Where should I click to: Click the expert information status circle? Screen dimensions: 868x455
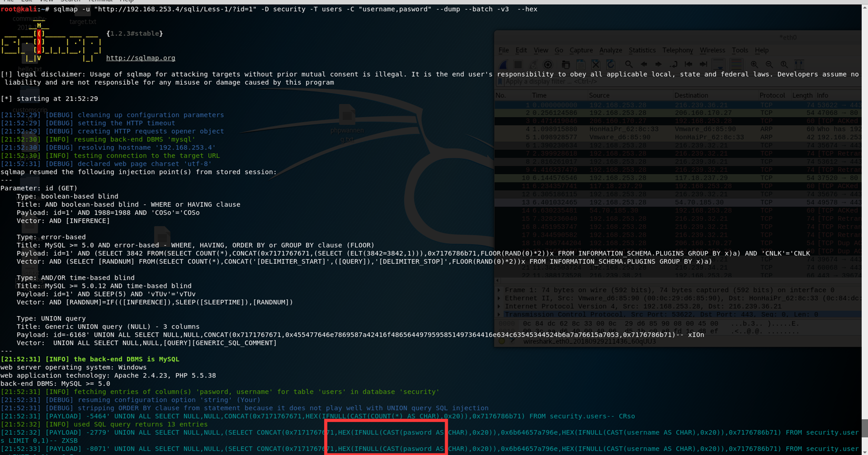(x=502, y=341)
